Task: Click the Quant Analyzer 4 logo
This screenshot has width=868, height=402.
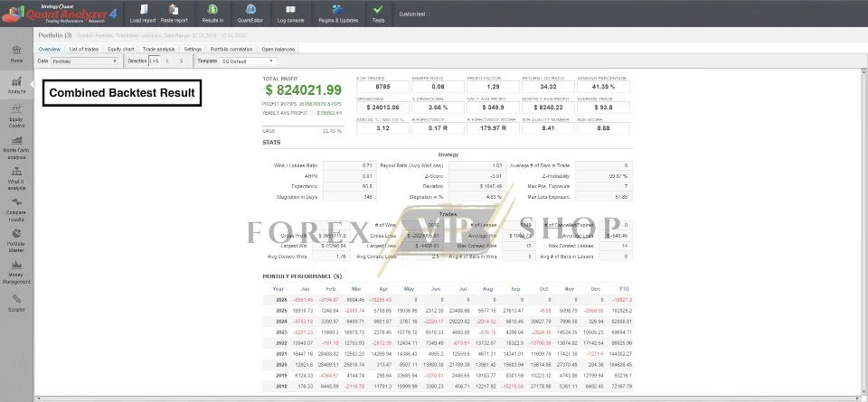Action: (60, 14)
